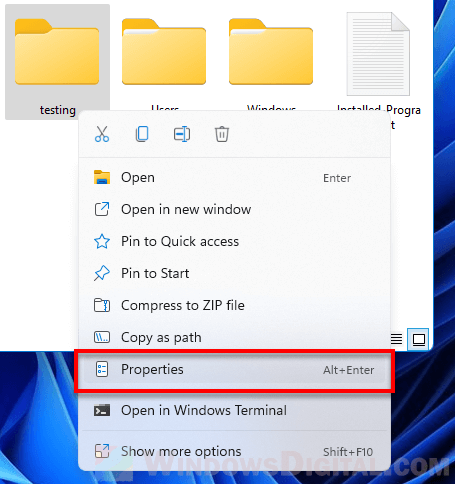
Task: Choose Compress to ZIP file
Action: point(234,305)
